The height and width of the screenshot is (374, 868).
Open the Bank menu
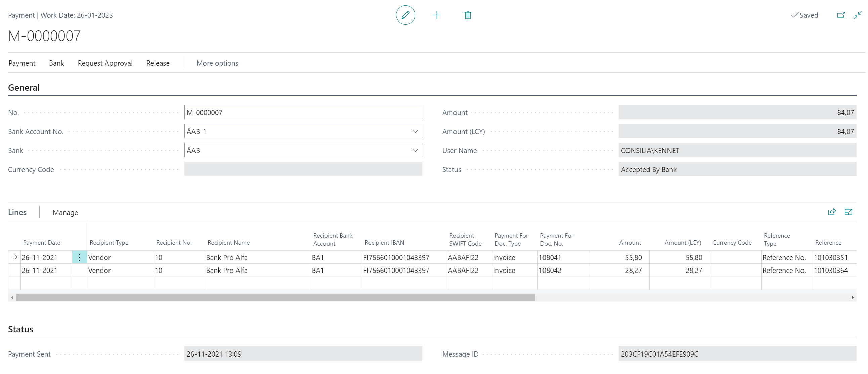tap(57, 63)
